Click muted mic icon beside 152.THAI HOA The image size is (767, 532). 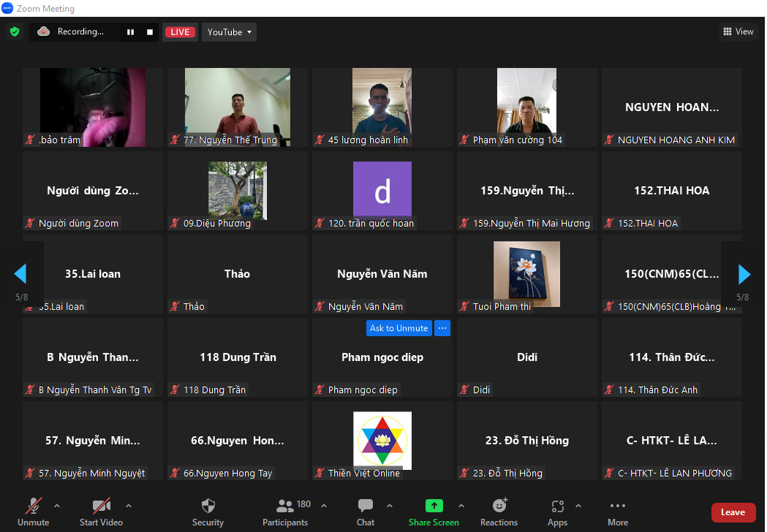[609, 224]
